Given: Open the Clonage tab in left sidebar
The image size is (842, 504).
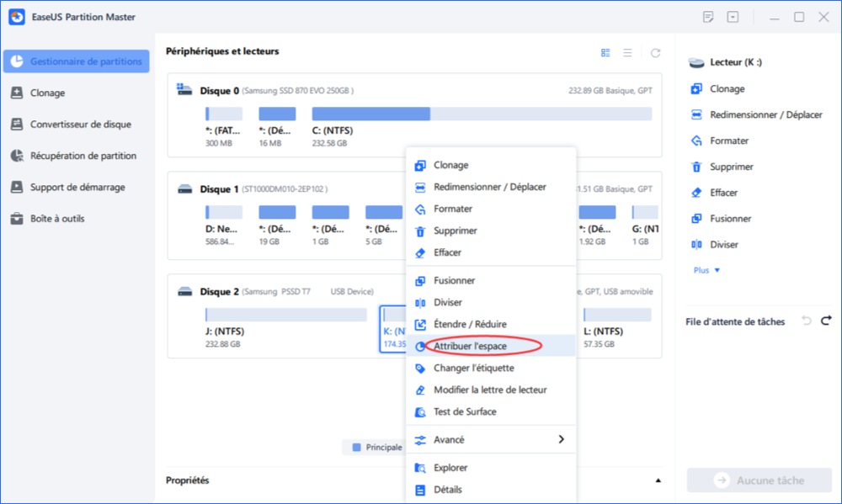Looking at the screenshot, I should click(47, 93).
